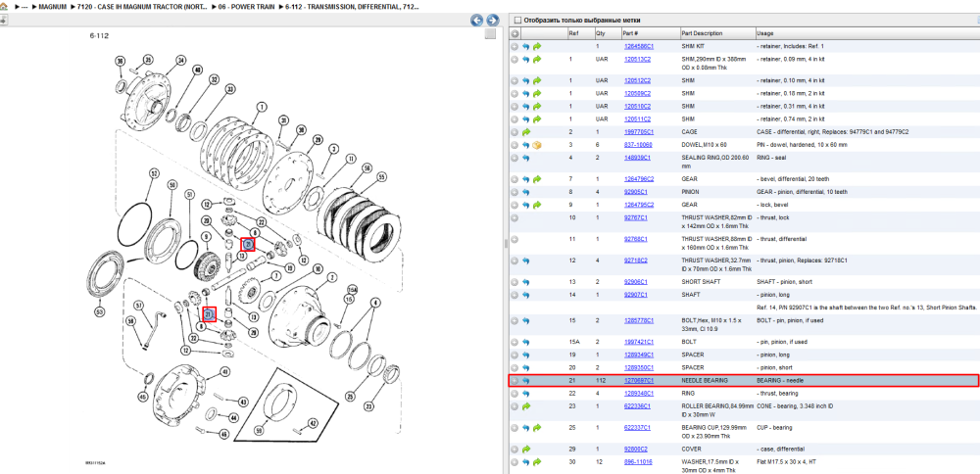
Task: Toggle the selection circle for the NEEDLE BEARING row
Action: [515, 380]
